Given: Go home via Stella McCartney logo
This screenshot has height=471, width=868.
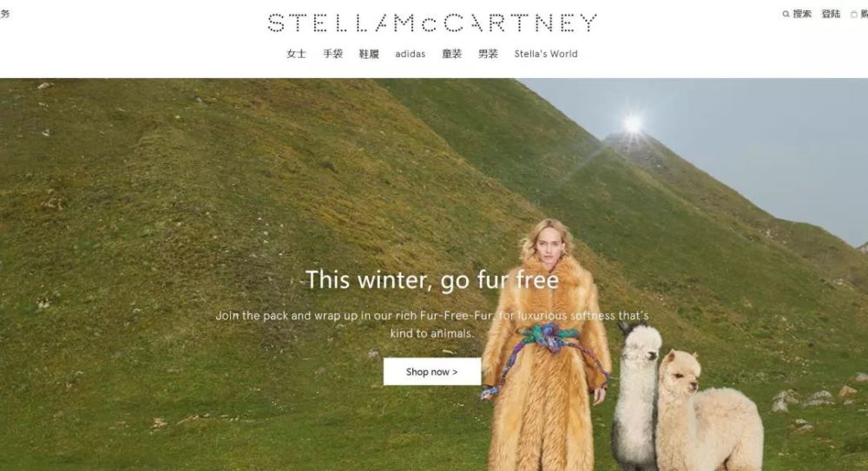Looking at the screenshot, I should point(431,23).
